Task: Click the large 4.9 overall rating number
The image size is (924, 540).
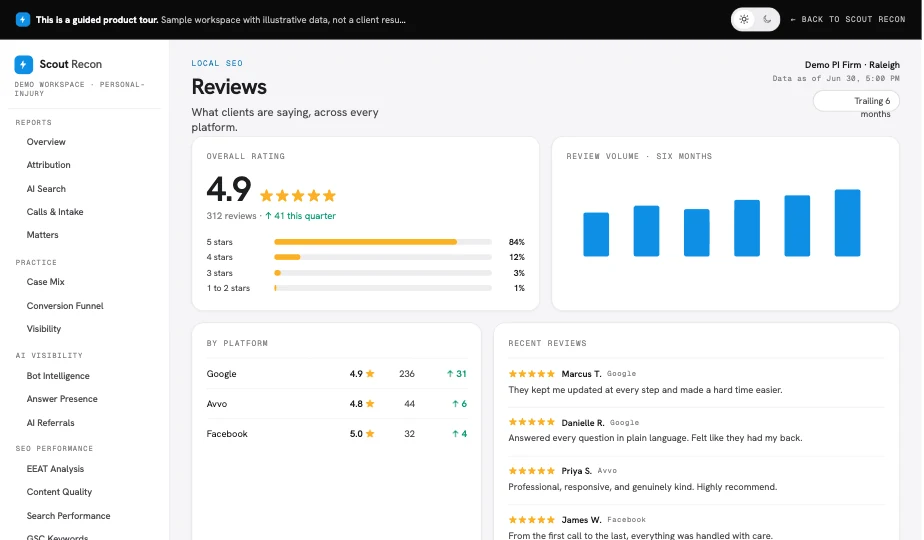Action: [229, 189]
